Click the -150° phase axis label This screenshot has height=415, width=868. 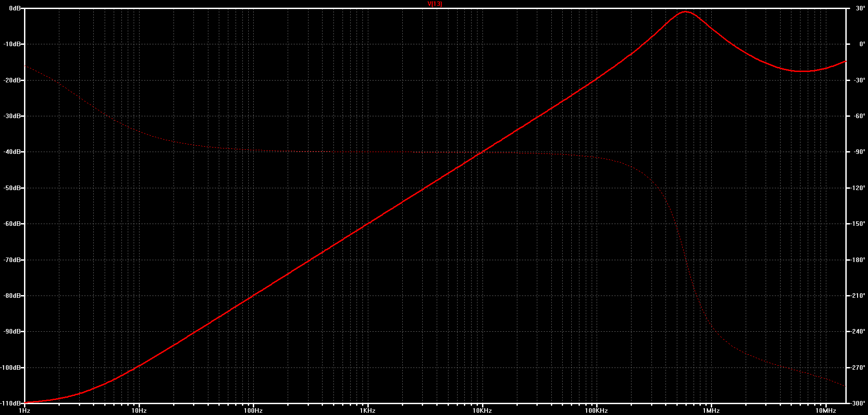pyautogui.click(x=858, y=224)
